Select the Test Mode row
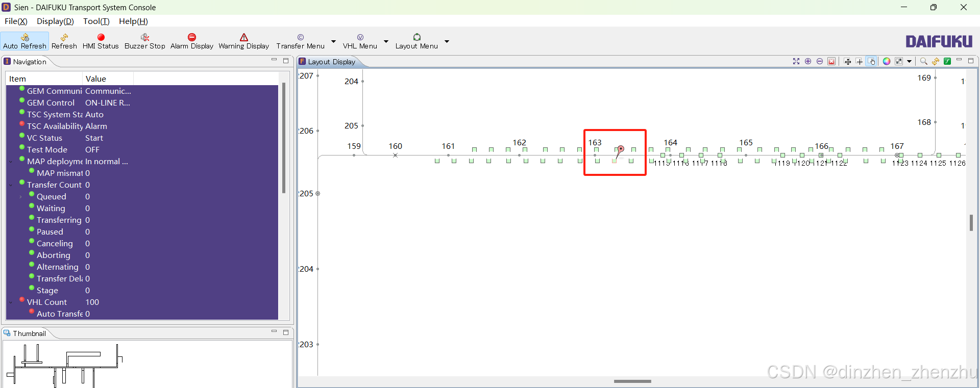Viewport: 980px width, 388px height. [x=142, y=150]
